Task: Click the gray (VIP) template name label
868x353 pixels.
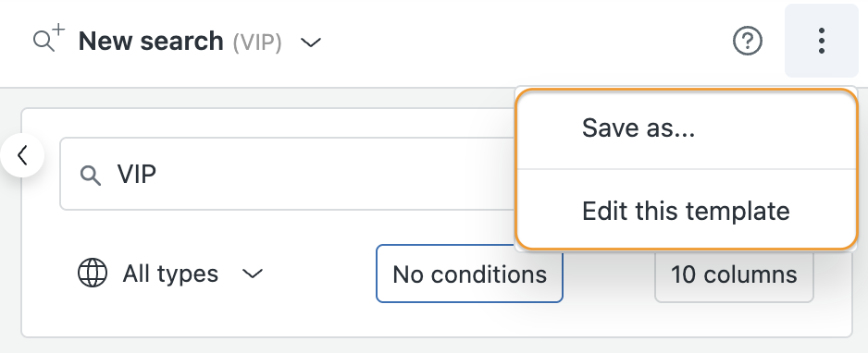Action: point(257,42)
